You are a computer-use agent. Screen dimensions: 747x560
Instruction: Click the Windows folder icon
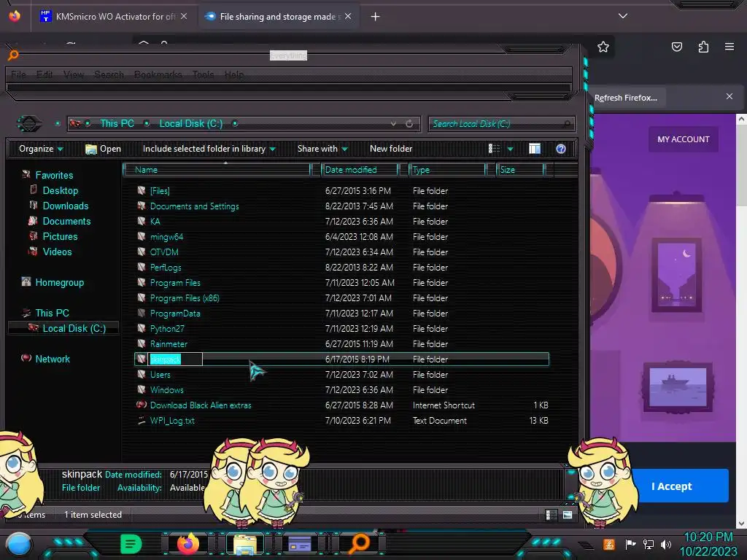pos(142,389)
